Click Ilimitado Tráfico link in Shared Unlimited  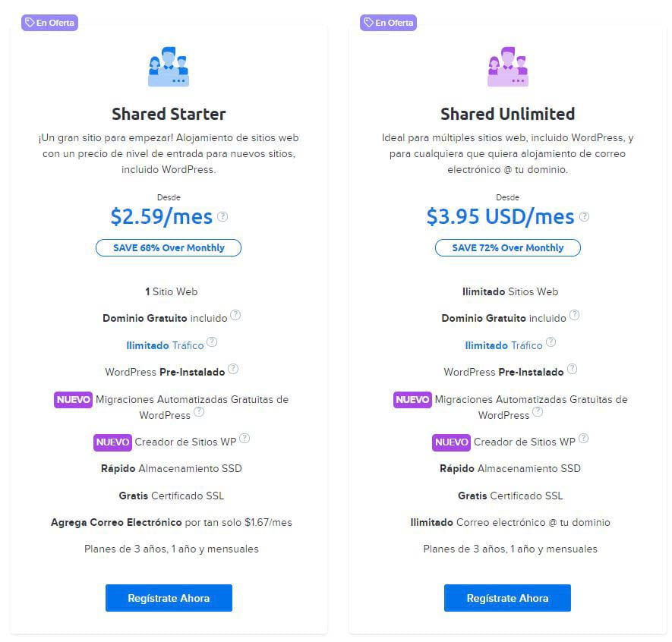pos(503,345)
